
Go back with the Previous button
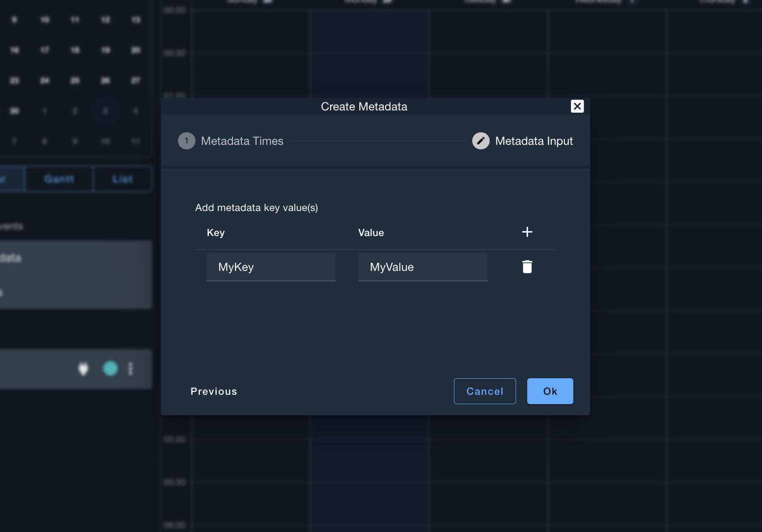point(214,391)
